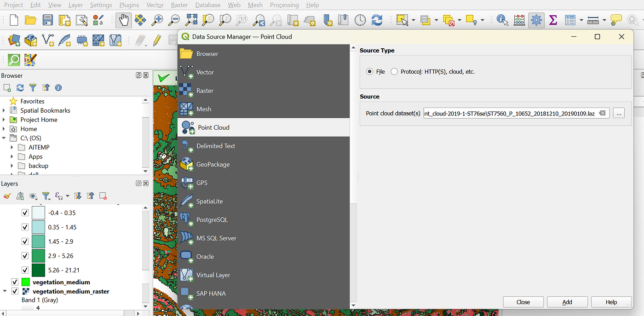Activate the Pan Map hand tool
644x316 pixels.
pos(123,20)
